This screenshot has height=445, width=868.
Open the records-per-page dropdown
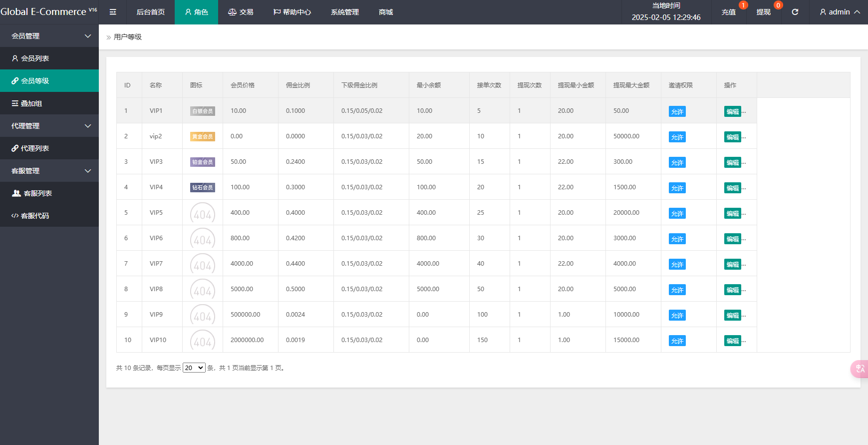194,368
